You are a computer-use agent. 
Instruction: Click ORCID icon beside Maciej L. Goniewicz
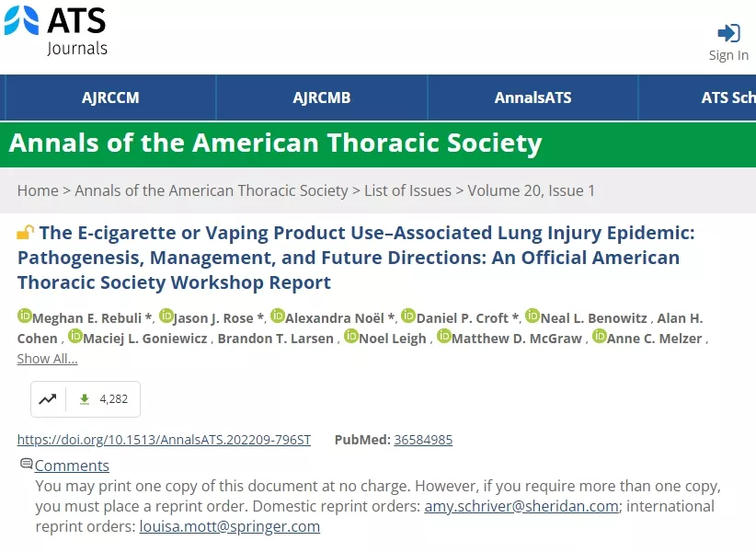[x=75, y=337]
